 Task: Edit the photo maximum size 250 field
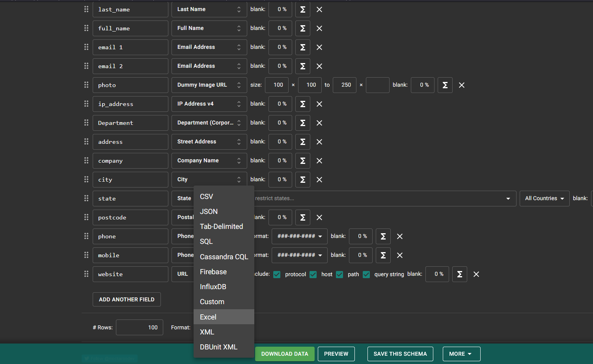tap(345, 85)
